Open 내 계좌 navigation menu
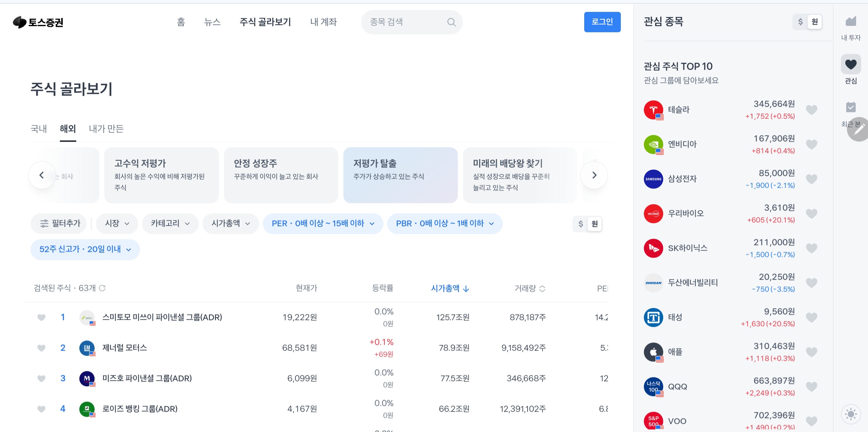The image size is (868, 432). [323, 22]
